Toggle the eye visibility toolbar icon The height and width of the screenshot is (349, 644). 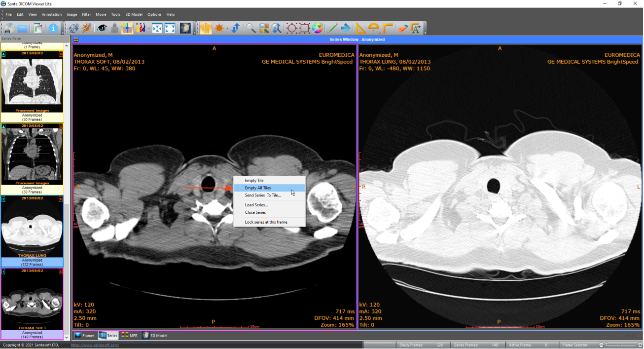(x=102, y=28)
